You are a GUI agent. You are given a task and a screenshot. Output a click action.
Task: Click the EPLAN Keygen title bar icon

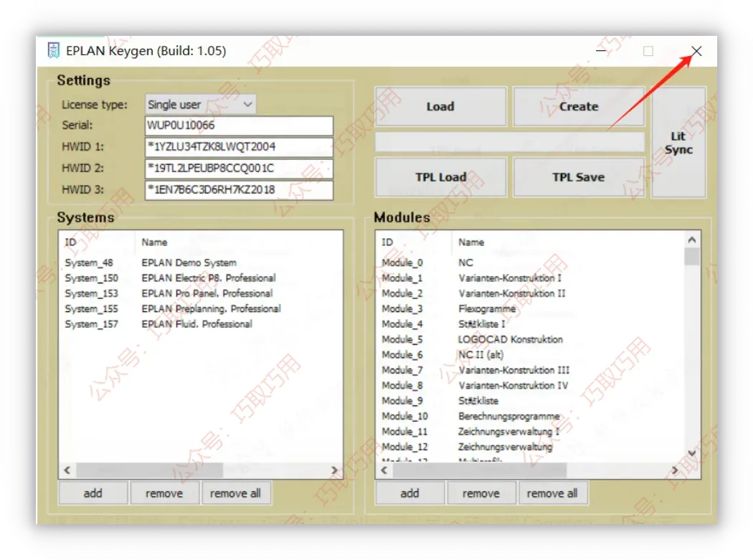tap(53, 50)
